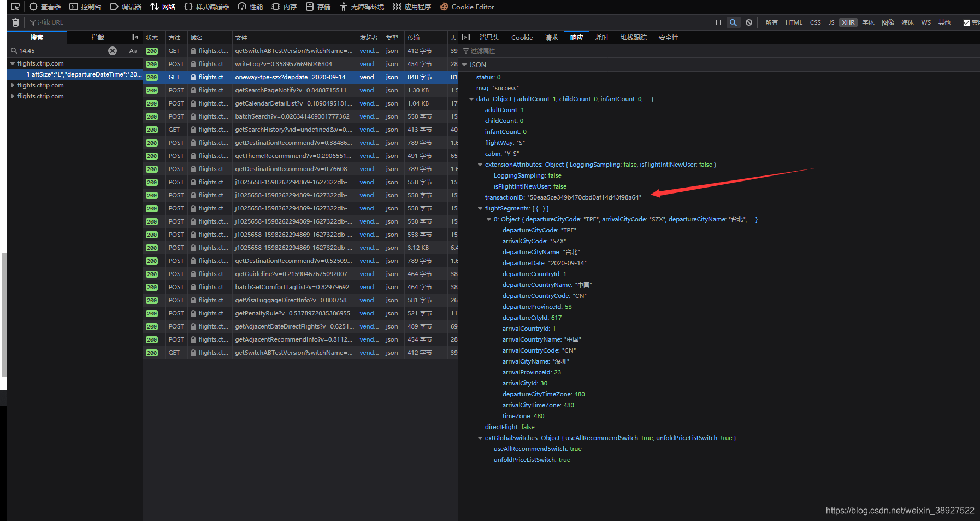Filter requests by CSS
The image size is (980, 521).
click(815, 22)
